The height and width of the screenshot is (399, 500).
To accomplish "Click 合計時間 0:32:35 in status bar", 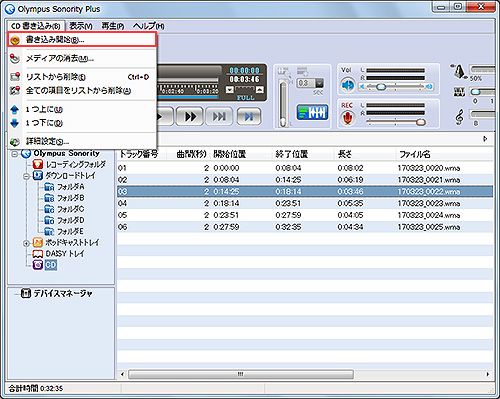I will (x=36, y=388).
